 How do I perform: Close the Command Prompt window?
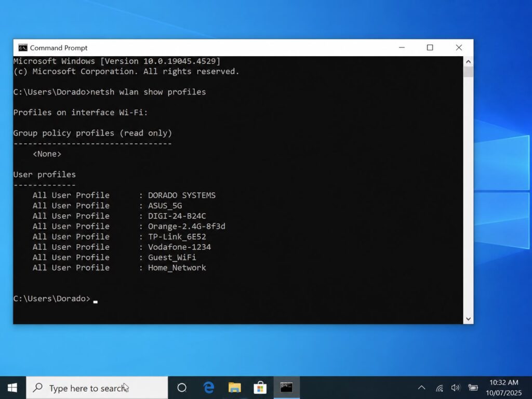[x=459, y=48]
